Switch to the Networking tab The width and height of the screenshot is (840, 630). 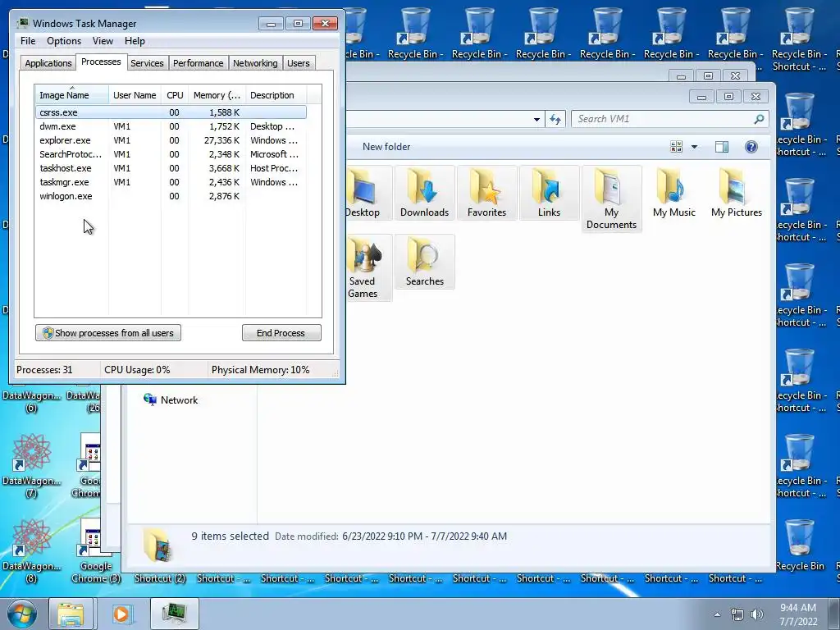tap(255, 63)
